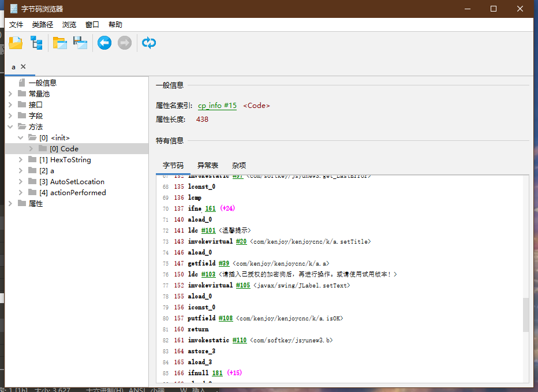
Task: Click the 'astore_3' instruction line
Action: (x=201, y=351)
